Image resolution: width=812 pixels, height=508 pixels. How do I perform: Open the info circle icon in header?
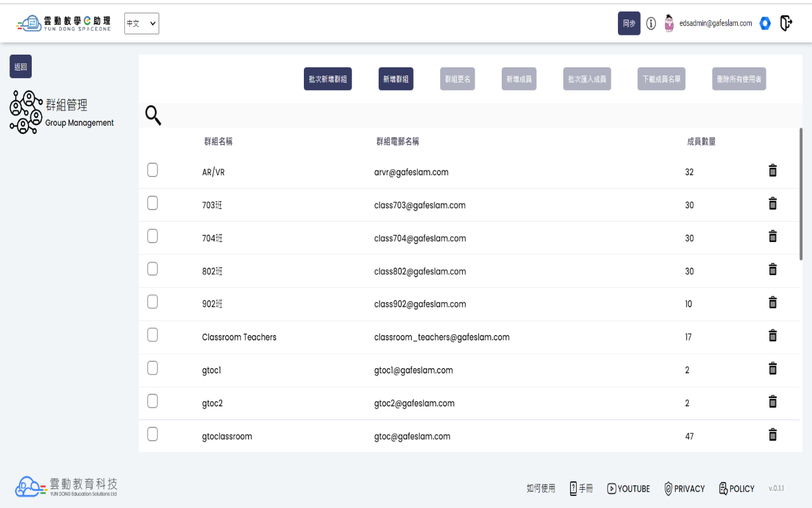pyautogui.click(x=651, y=23)
